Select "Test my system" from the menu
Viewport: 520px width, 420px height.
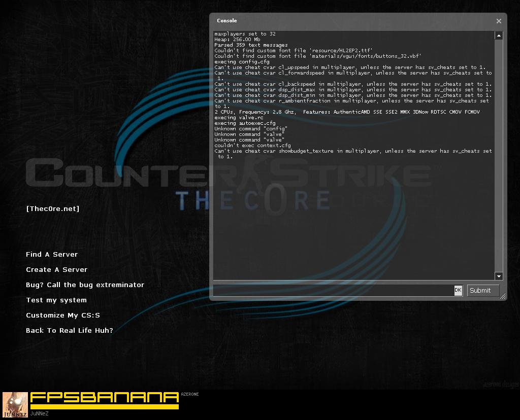point(56,300)
